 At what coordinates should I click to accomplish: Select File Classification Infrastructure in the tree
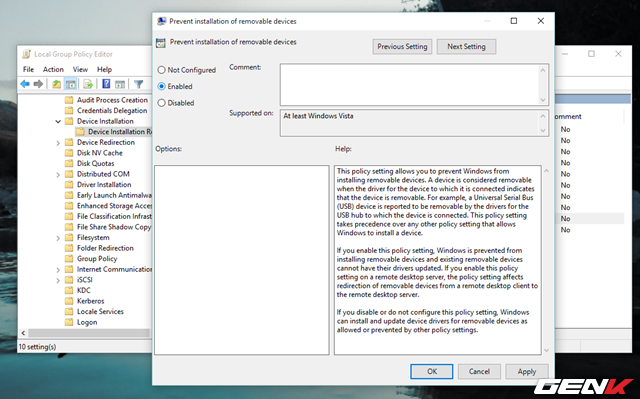(114, 217)
